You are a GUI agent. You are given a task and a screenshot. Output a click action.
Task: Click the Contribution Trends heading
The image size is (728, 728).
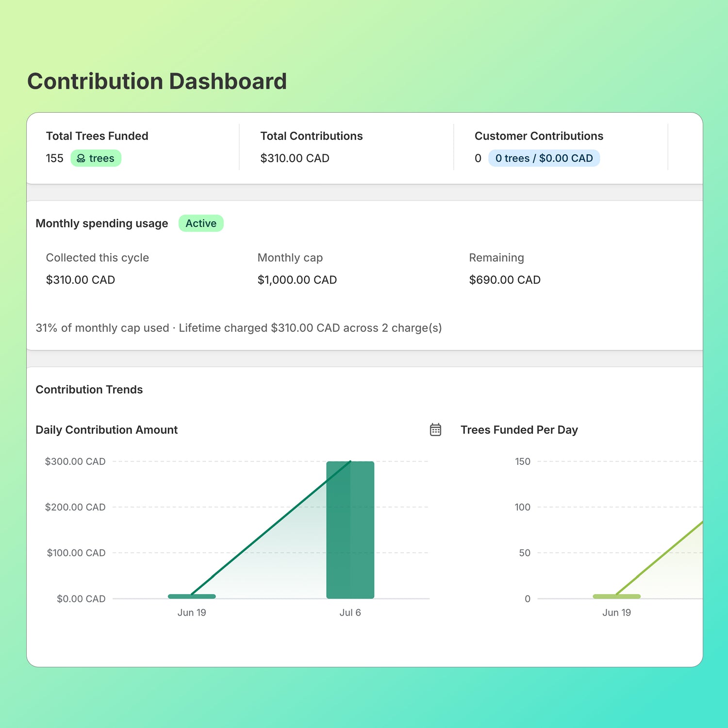pyautogui.click(x=89, y=390)
